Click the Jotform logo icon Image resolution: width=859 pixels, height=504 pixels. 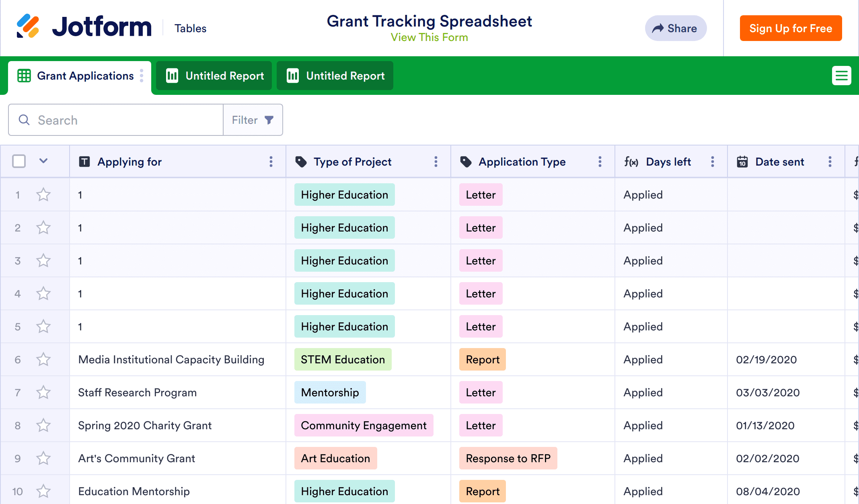coord(28,27)
